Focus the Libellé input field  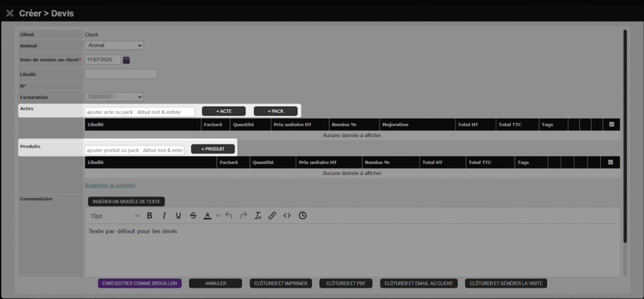click(121, 74)
